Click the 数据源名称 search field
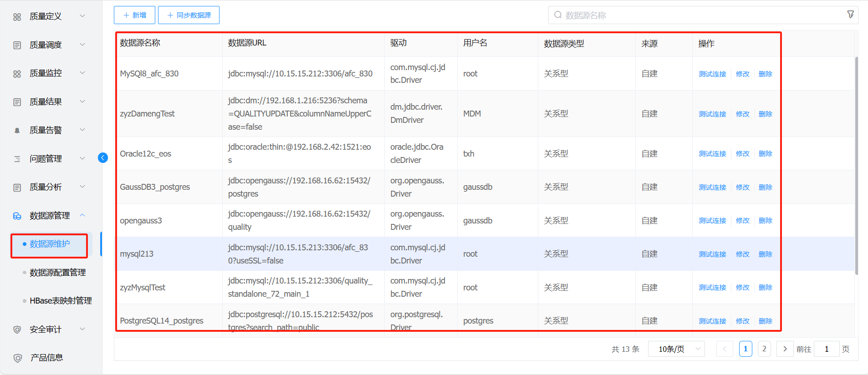Image resolution: width=868 pixels, height=375 pixels. [703, 15]
